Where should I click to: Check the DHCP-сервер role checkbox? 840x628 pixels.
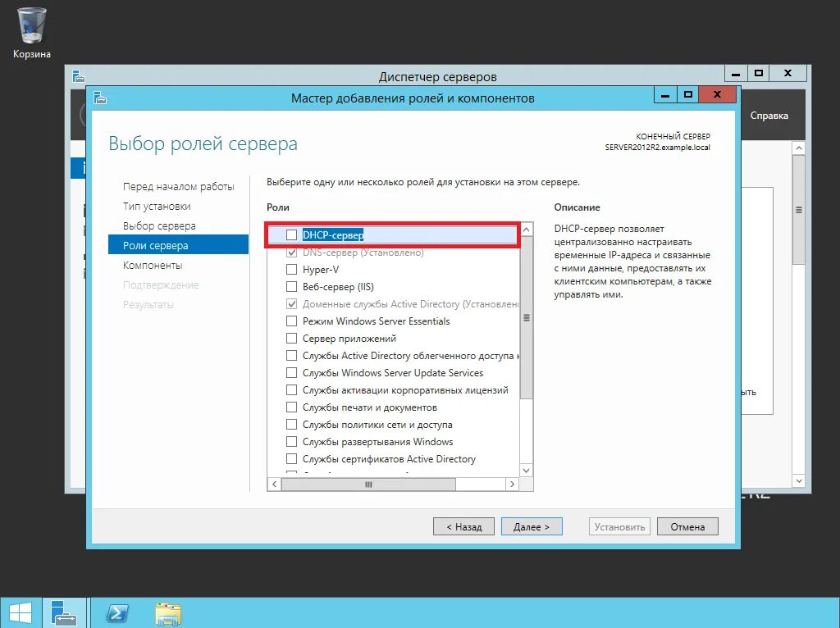[x=291, y=235]
